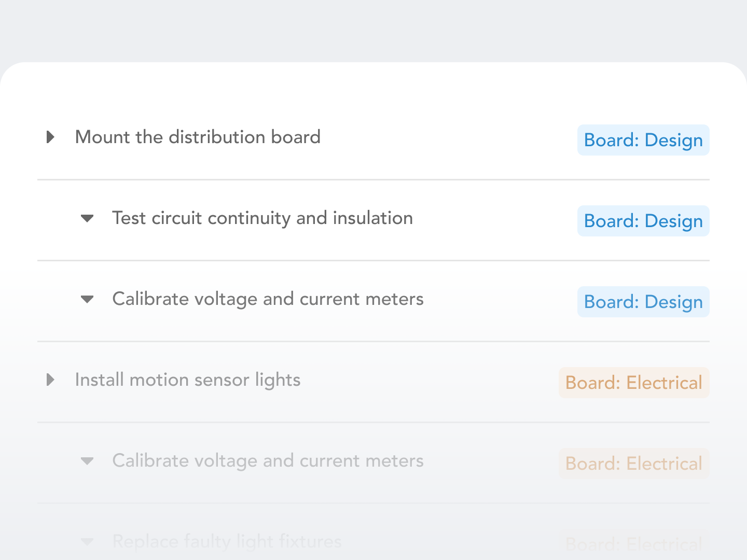Collapse Calibrate meters row tagged Board: Design
This screenshot has width=747, height=560.
[x=87, y=299]
